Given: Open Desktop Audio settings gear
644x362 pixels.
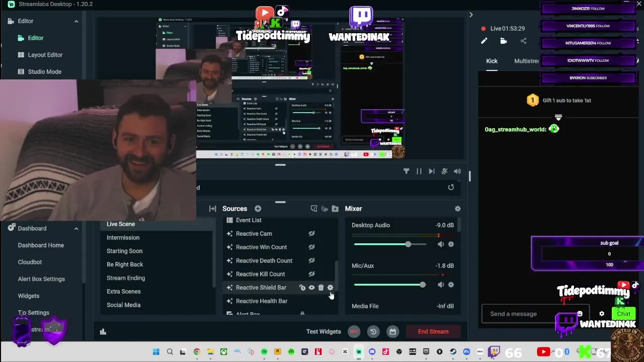Looking at the screenshot, I should [x=451, y=244].
